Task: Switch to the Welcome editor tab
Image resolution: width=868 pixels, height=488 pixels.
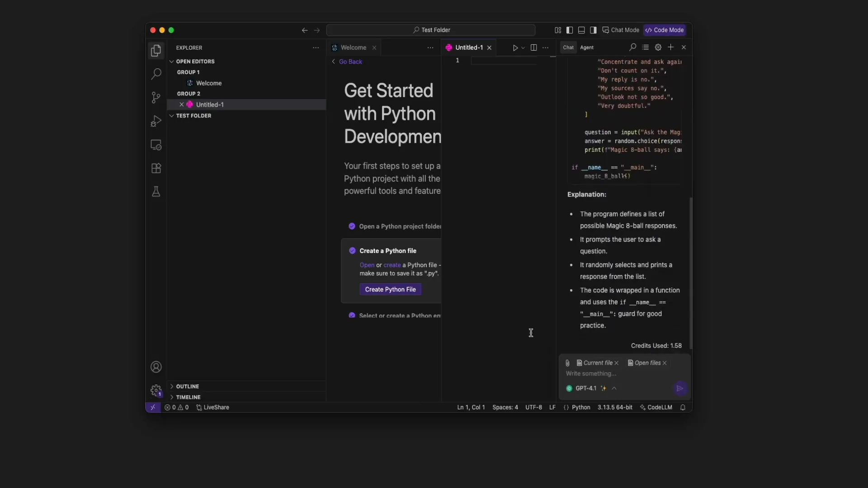Action: [x=354, y=48]
